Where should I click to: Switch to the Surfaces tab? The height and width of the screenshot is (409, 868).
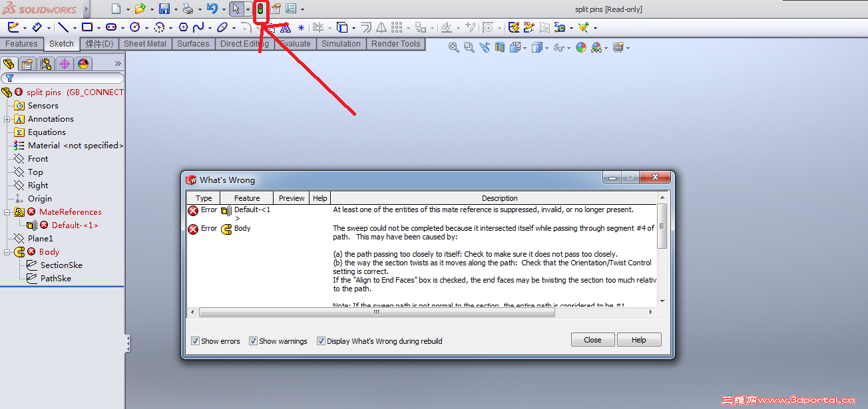coord(193,44)
